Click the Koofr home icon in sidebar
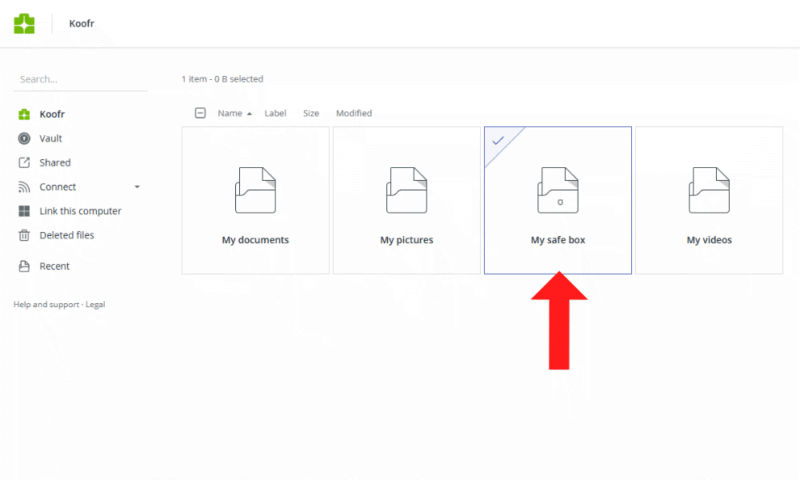Viewport: 800px width, 480px height. [x=24, y=115]
